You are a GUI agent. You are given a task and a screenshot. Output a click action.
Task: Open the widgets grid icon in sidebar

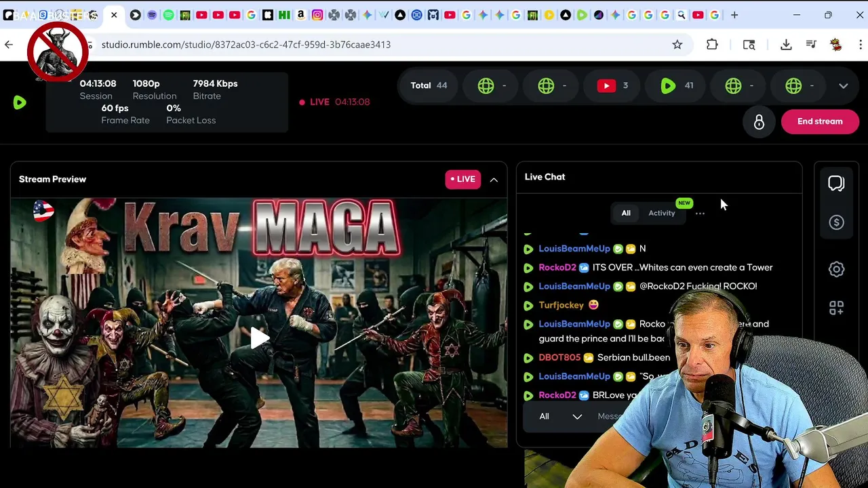pyautogui.click(x=836, y=308)
